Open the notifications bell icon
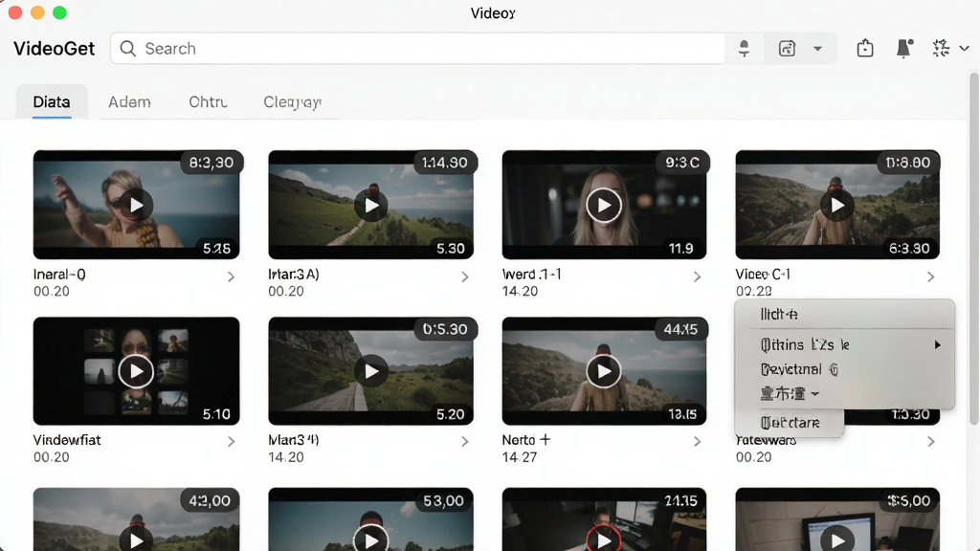The image size is (980, 551). (904, 48)
